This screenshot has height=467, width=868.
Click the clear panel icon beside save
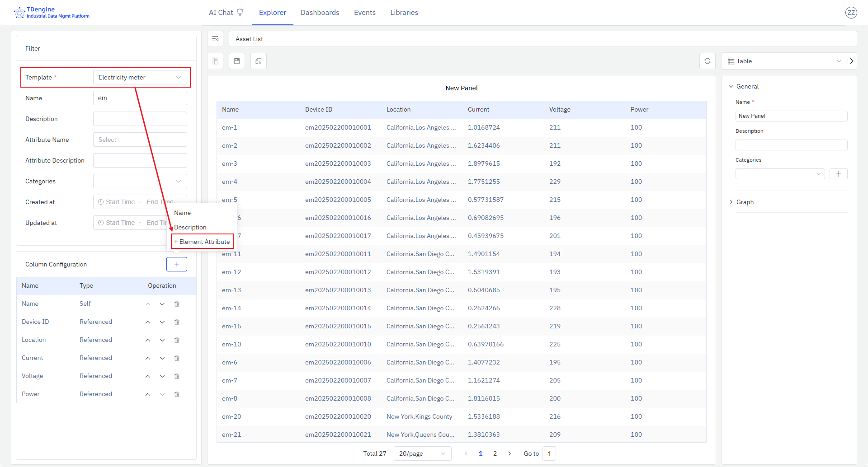[258, 61]
